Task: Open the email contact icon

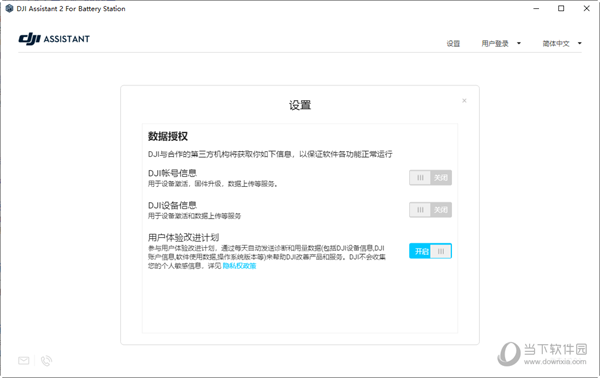Action: click(x=24, y=360)
